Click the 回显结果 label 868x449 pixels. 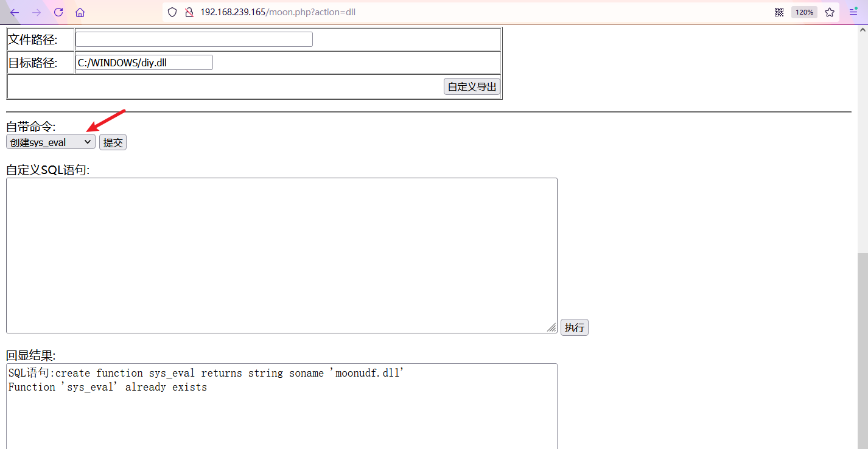pyautogui.click(x=31, y=355)
